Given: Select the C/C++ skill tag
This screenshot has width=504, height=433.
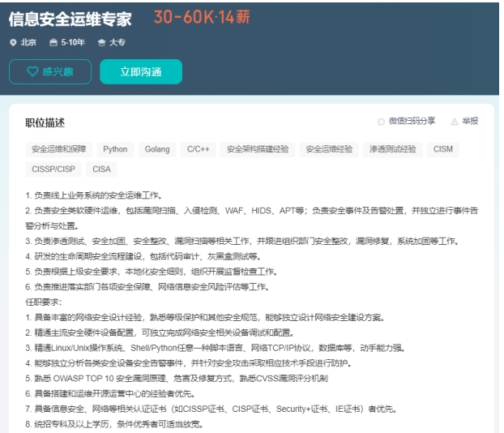Looking at the screenshot, I should coord(198,149).
